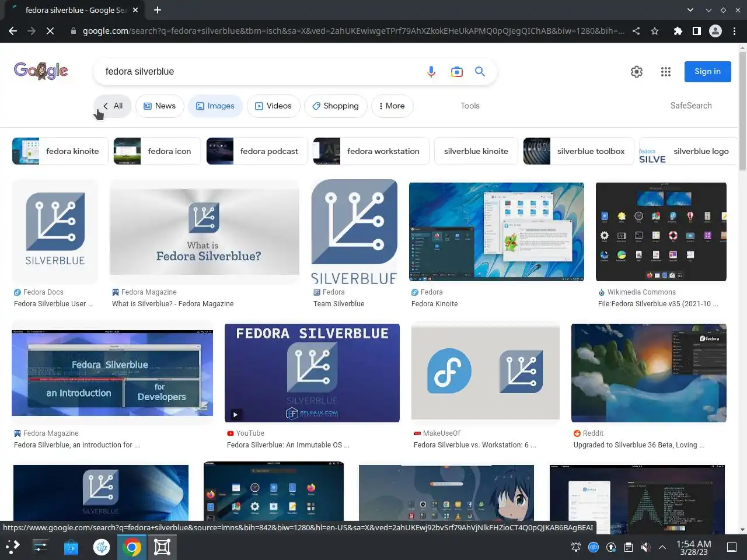The width and height of the screenshot is (747, 560).
Task: Click the magnifier search submit icon
Action: tap(480, 71)
